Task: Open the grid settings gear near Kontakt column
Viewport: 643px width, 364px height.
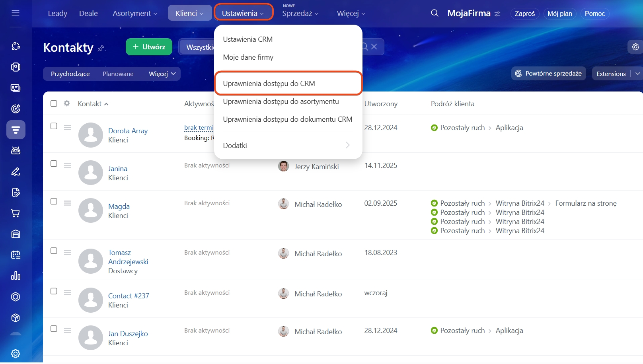Action: (x=67, y=103)
